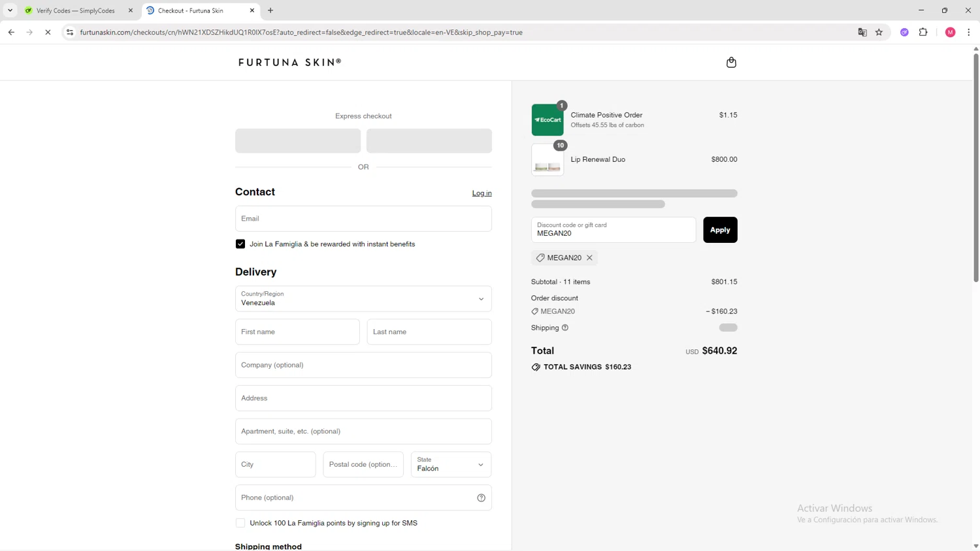Screen dimensions: 980x551
Task: Click the second express checkout placeholder button
Action: 429,141
